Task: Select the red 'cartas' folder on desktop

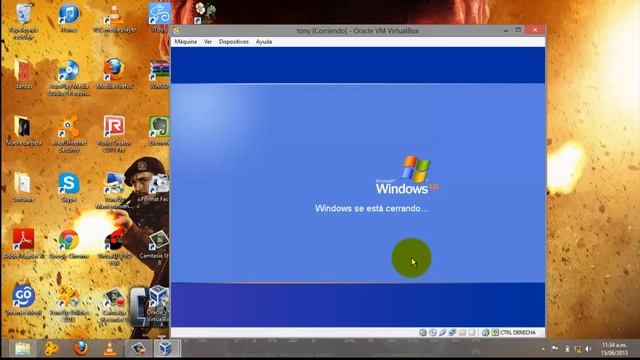Action: pyautogui.click(x=24, y=74)
